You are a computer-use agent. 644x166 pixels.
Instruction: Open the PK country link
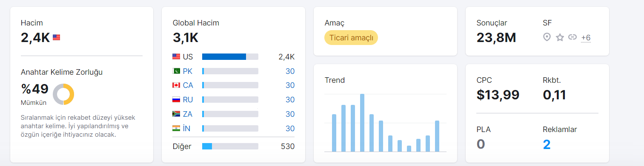coord(188,71)
